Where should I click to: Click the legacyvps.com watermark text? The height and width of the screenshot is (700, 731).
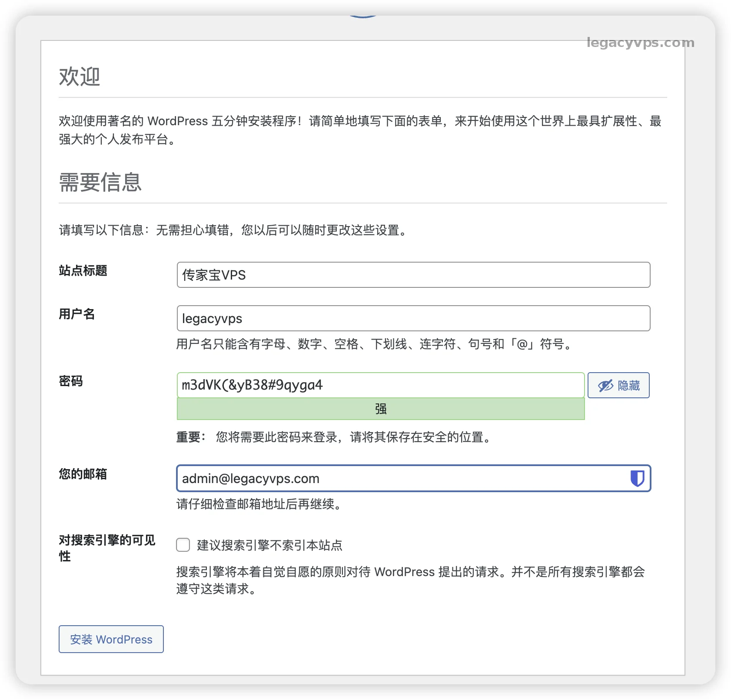640,43
